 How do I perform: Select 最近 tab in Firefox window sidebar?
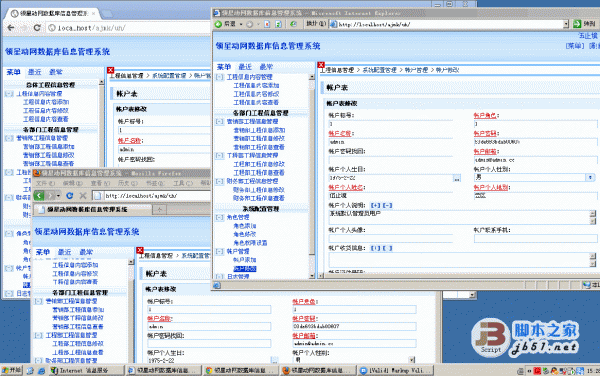coord(64,252)
